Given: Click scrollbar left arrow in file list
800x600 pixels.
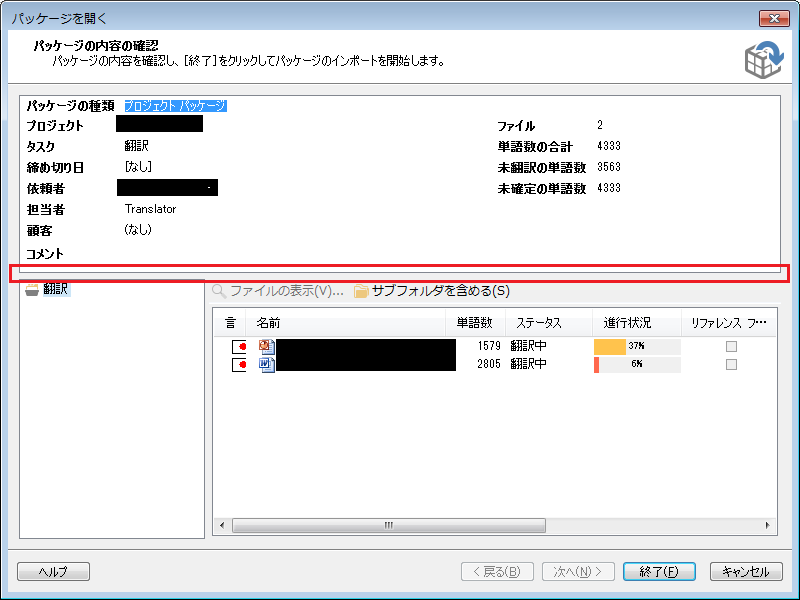Looking at the screenshot, I should (x=222, y=525).
